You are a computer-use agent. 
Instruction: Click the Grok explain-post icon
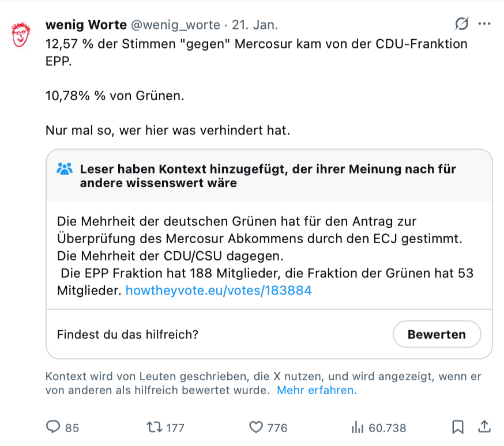pos(461,24)
